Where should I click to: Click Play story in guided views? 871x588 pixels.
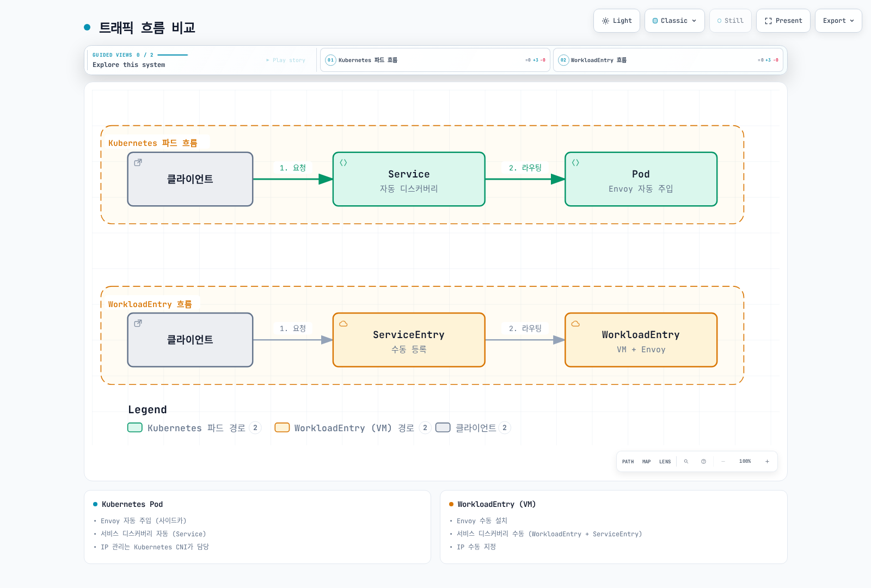[286, 60]
